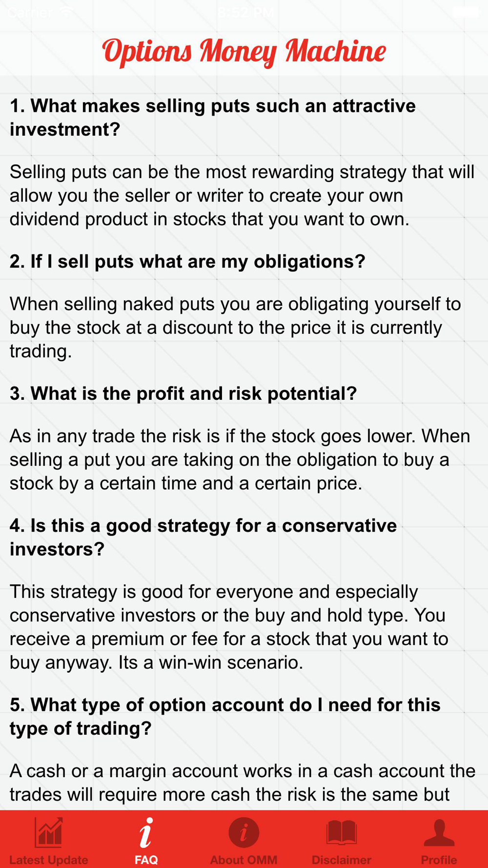Image resolution: width=488 pixels, height=868 pixels.
Task: Open the About OMM info circle icon
Action: [x=244, y=833]
